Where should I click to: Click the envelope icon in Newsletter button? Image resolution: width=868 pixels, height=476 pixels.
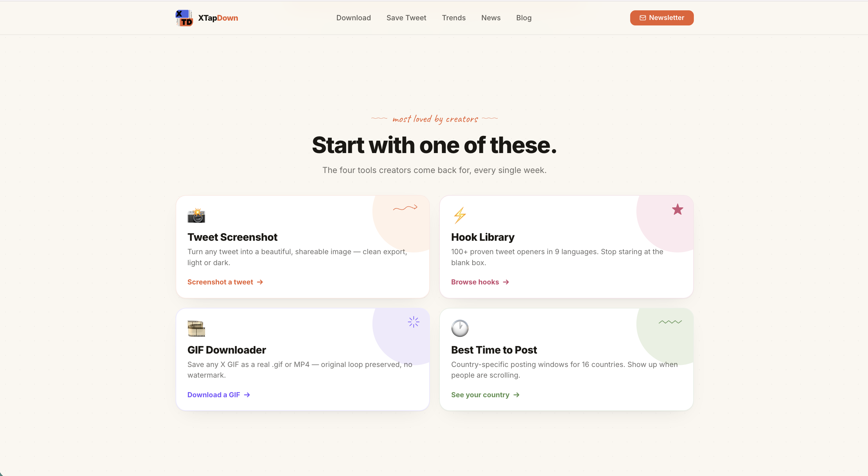643,18
